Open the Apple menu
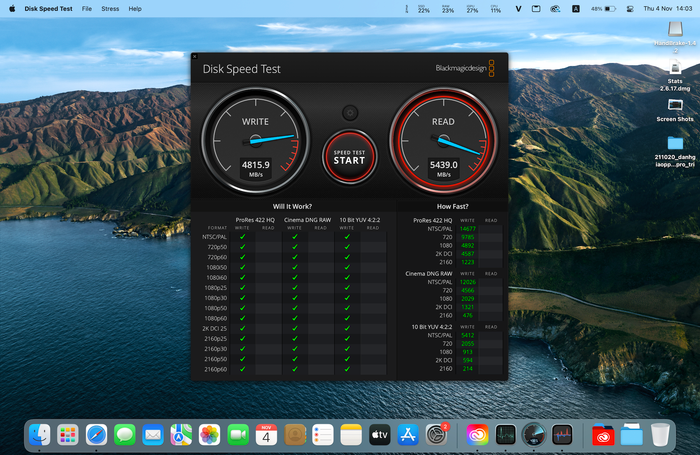700x455 pixels. pyautogui.click(x=12, y=8)
